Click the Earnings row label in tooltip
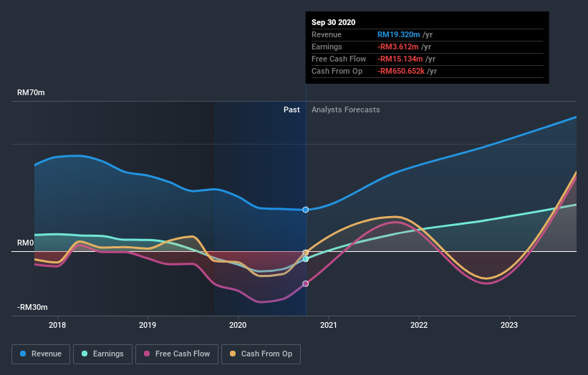This screenshot has width=588, height=375. [327, 47]
